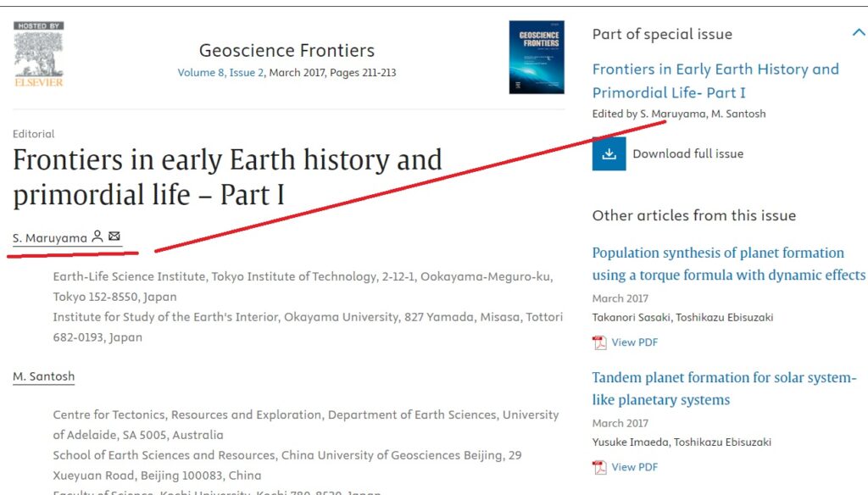This screenshot has width=868, height=495.
Task: Click the email envelope icon beside Maruyama
Action: 114,237
